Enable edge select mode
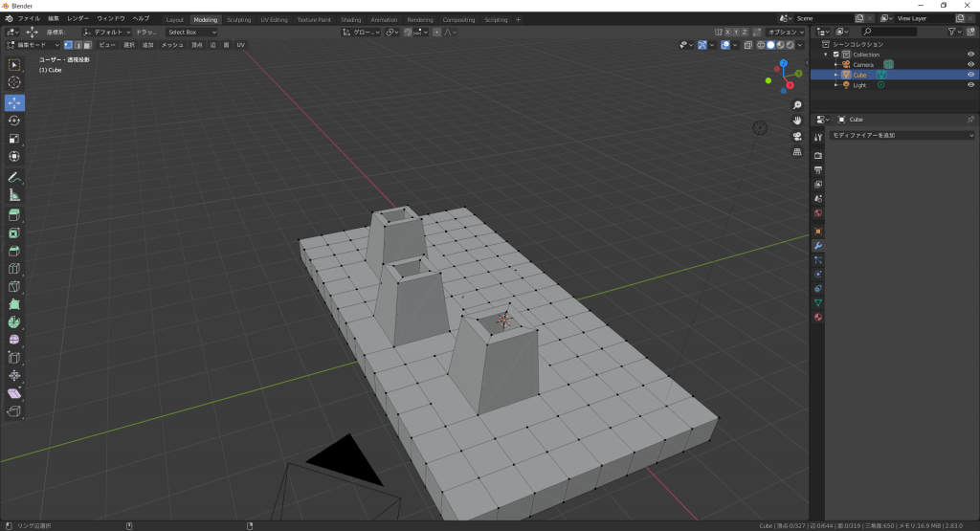980x531 pixels. 78,45
